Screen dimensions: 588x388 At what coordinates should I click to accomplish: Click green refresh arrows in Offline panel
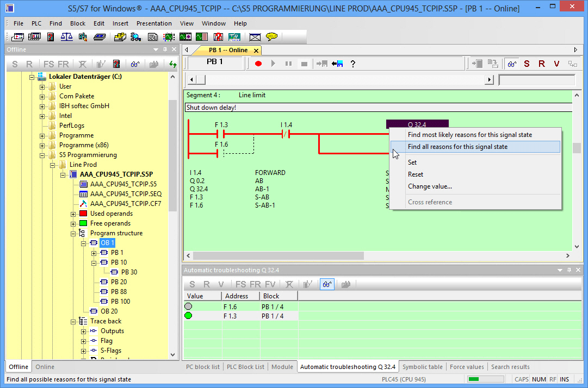point(172,65)
